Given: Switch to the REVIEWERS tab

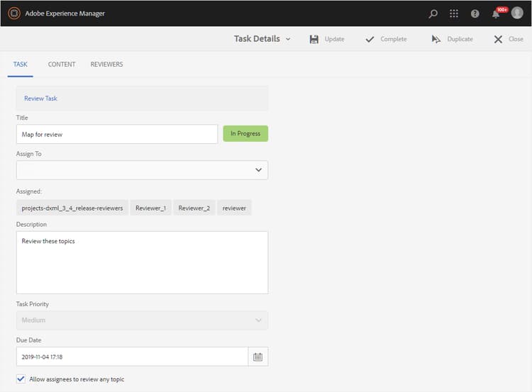Looking at the screenshot, I should (106, 65).
